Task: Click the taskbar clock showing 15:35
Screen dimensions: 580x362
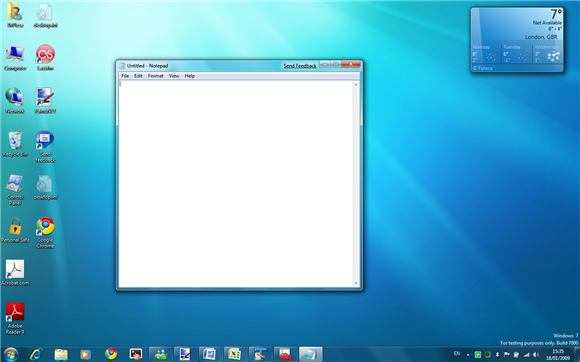Action: 559,355
